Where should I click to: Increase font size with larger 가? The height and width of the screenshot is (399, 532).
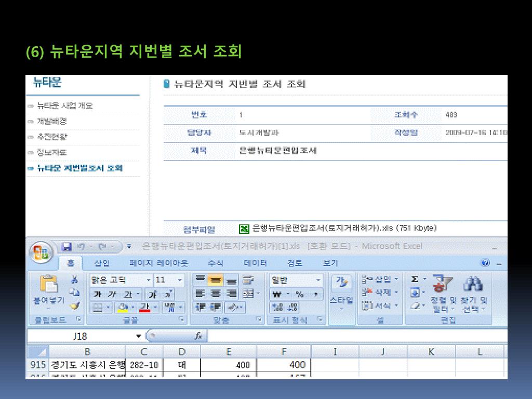153,294
